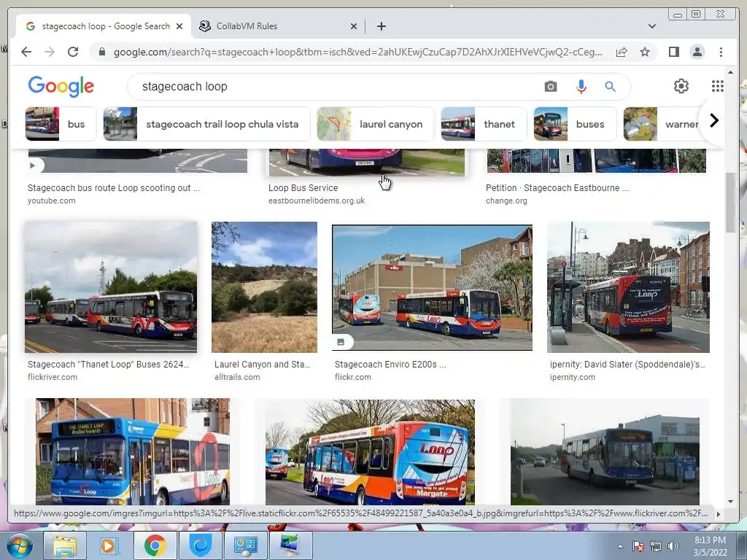Launch Windows Media Player from taskbar
The image size is (747, 560).
point(109,545)
